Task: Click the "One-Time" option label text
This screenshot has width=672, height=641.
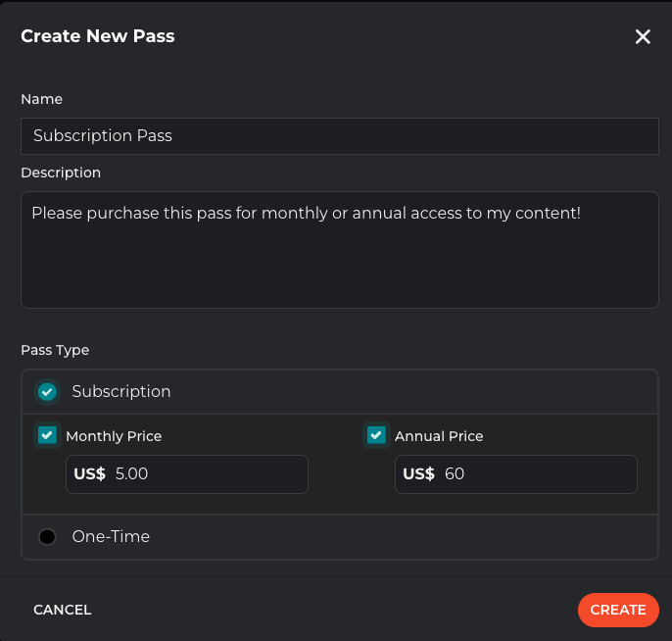Action: coord(111,537)
